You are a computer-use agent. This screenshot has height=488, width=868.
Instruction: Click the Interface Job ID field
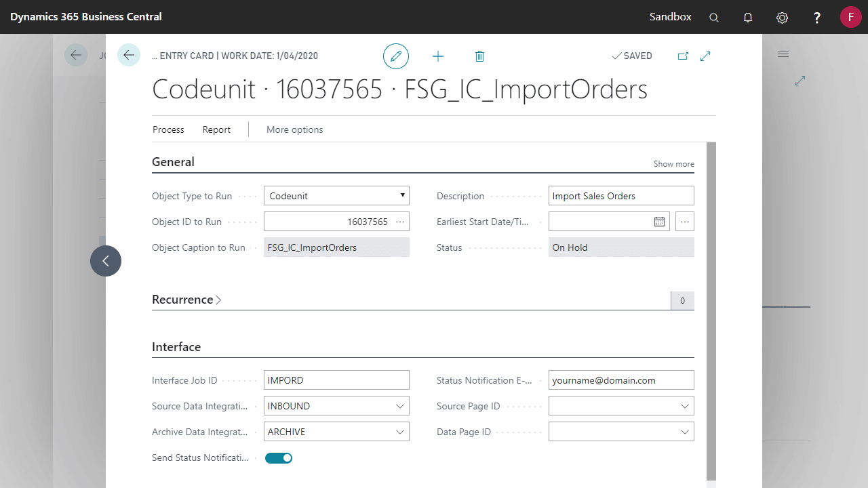(336, 380)
